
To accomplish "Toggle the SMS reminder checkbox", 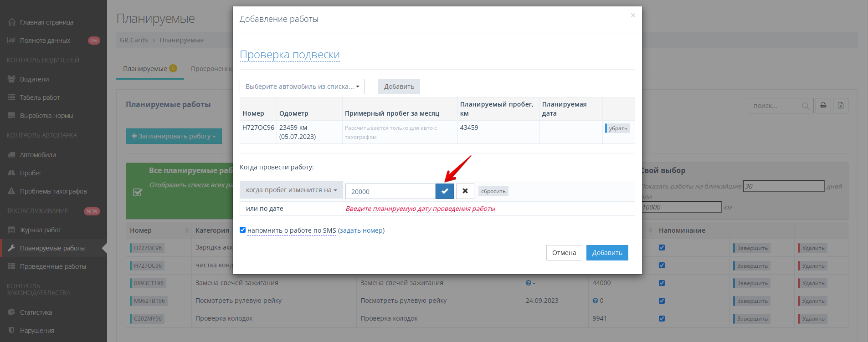I will pos(243,230).
